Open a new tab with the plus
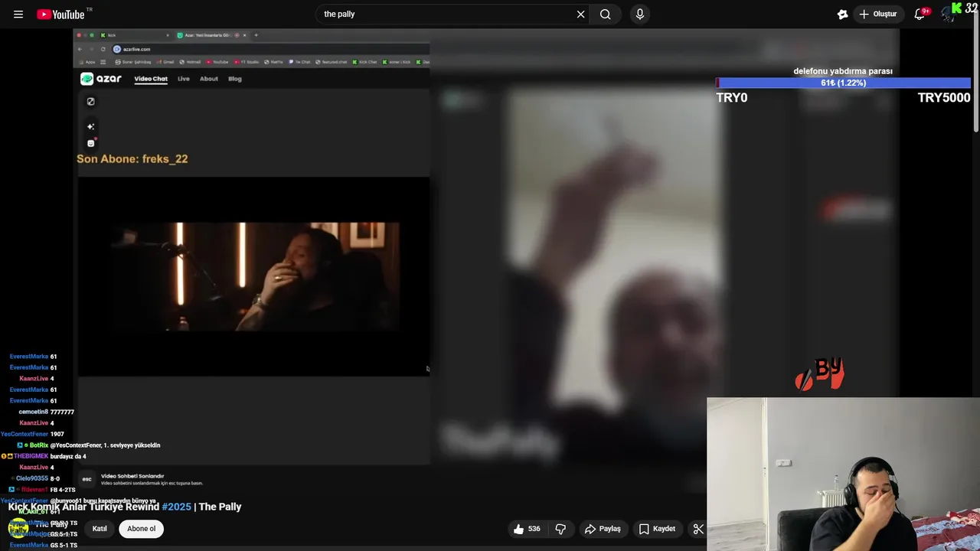980x551 pixels. pyautogui.click(x=256, y=35)
